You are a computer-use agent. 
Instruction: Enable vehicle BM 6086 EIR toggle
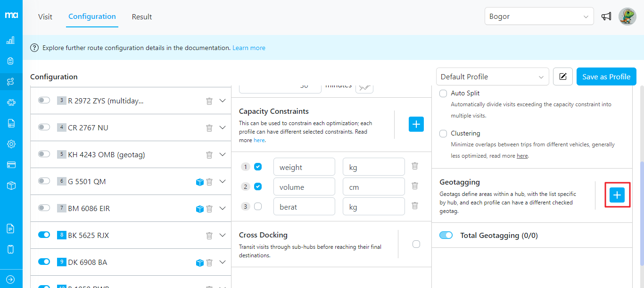point(44,208)
